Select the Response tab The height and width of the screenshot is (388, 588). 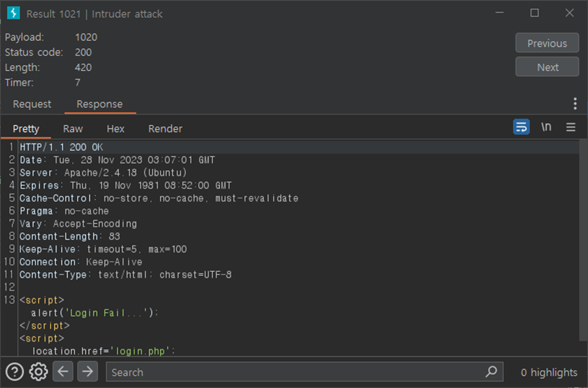(x=99, y=104)
